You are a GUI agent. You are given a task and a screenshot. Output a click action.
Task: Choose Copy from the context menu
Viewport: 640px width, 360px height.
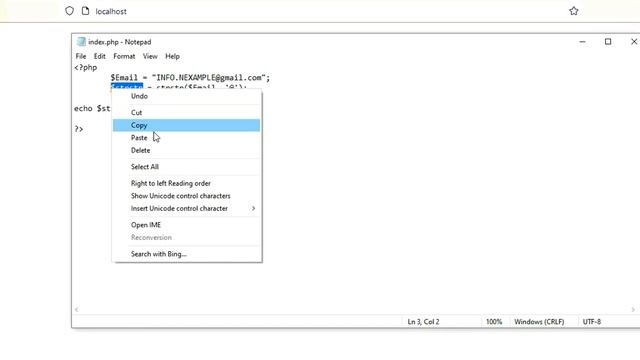pos(187,125)
